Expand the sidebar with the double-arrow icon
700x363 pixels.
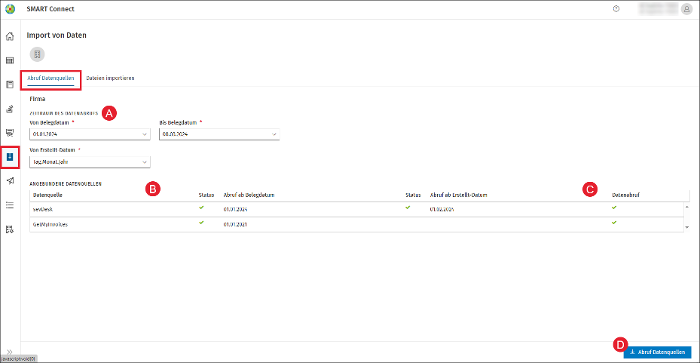tap(9, 352)
